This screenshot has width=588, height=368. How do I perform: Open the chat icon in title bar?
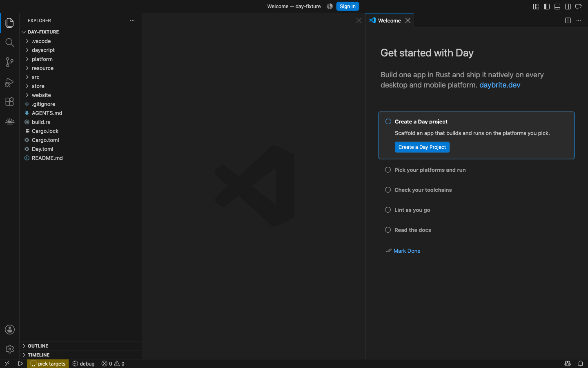(x=579, y=7)
